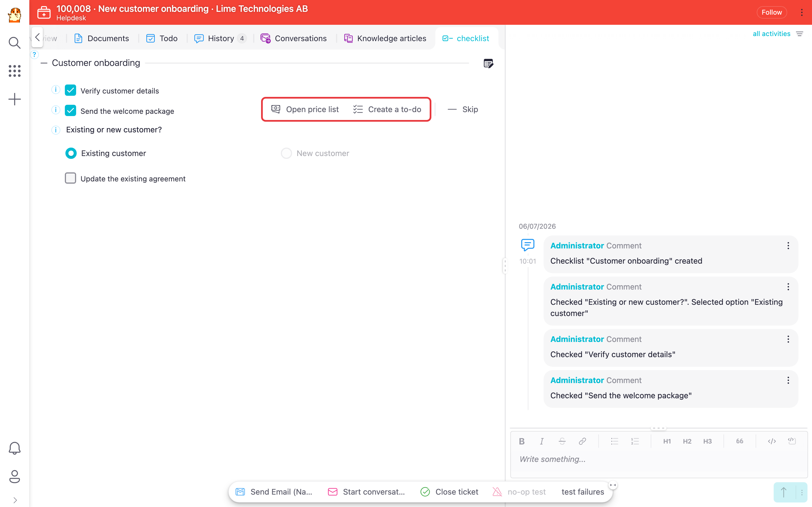Open the apps grid menu
This screenshot has width=812, height=507.
(x=14, y=71)
